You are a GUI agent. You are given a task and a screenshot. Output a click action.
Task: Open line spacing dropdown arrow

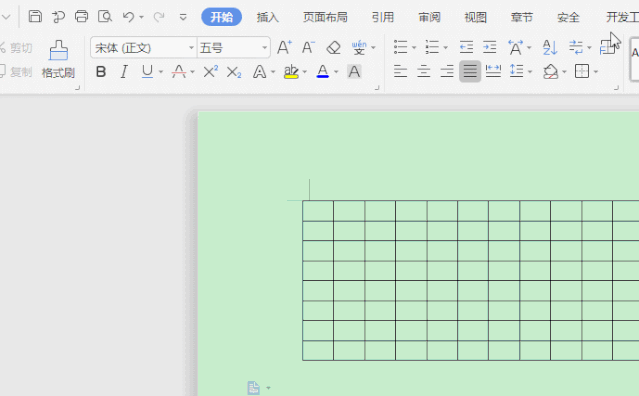530,72
